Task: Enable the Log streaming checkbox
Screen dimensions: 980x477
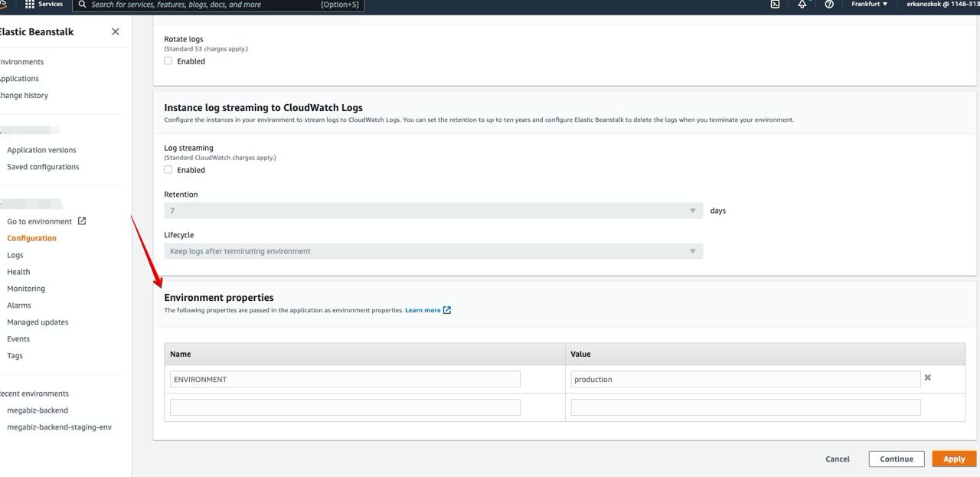Action: (168, 170)
